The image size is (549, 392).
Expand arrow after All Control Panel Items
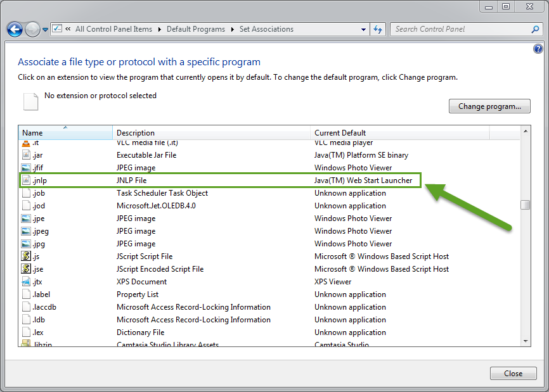click(160, 29)
